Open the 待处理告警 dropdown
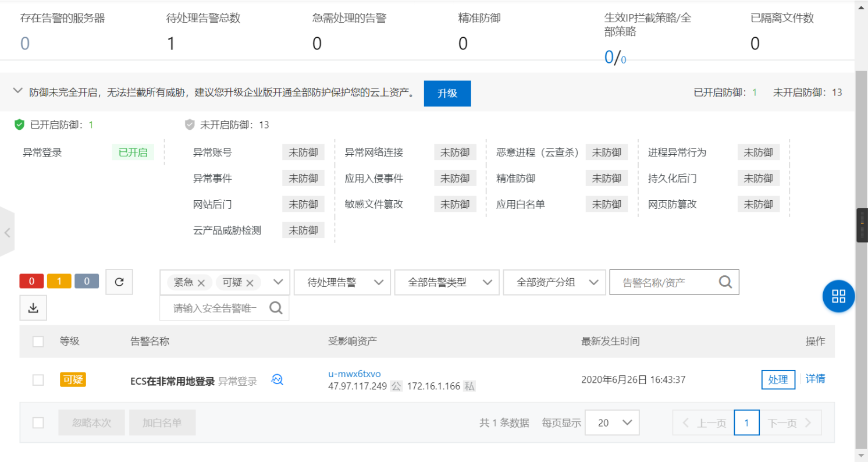The height and width of the screenshot is (462, 868). (x=342, y=282)
